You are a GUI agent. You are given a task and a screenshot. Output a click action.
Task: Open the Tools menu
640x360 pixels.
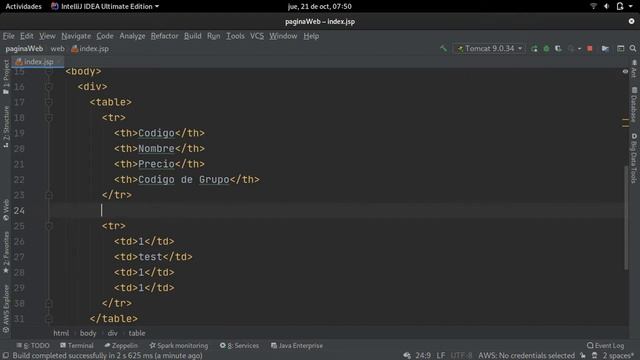click(x=236, y=36)
